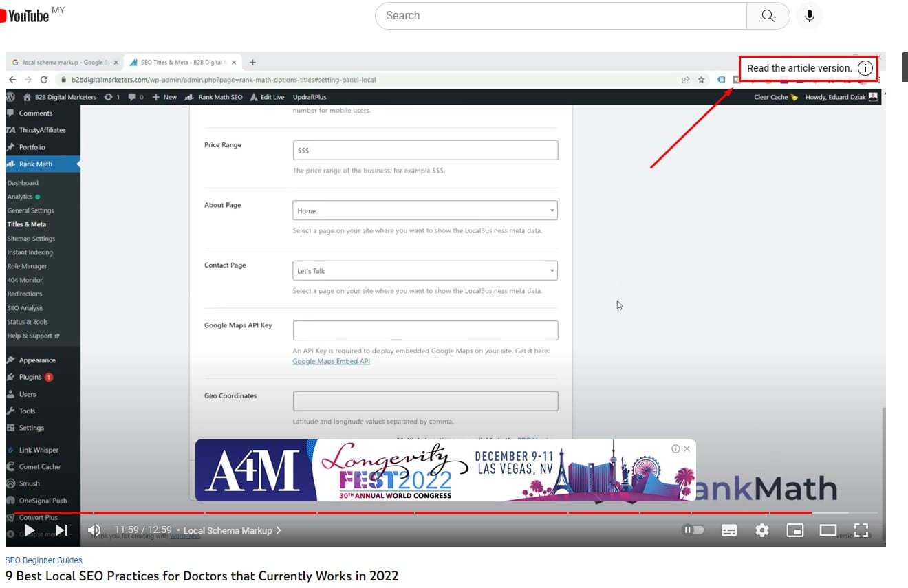Open 'Instant Indexing' submenu
908x588 pixels.
tap(30, 252)
